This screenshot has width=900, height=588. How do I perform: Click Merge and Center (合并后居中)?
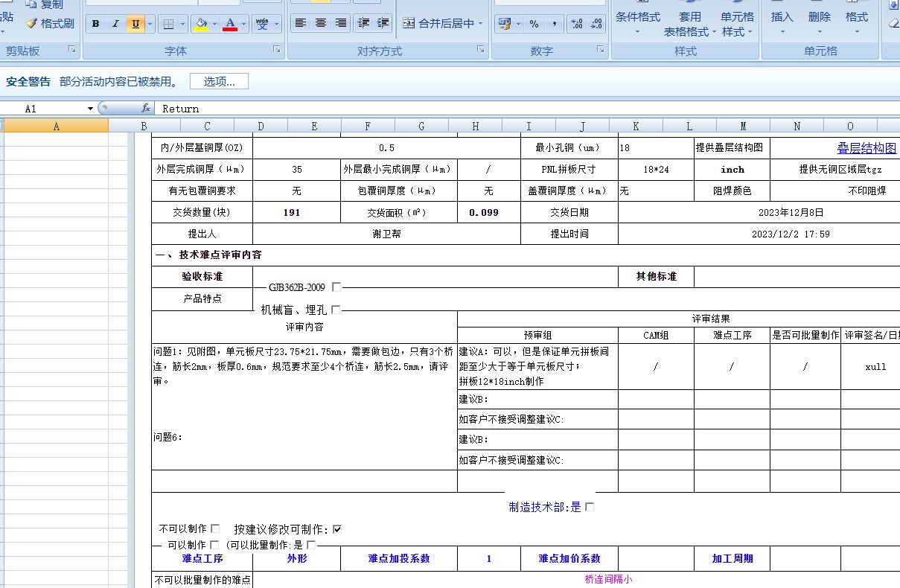[438, 23]
